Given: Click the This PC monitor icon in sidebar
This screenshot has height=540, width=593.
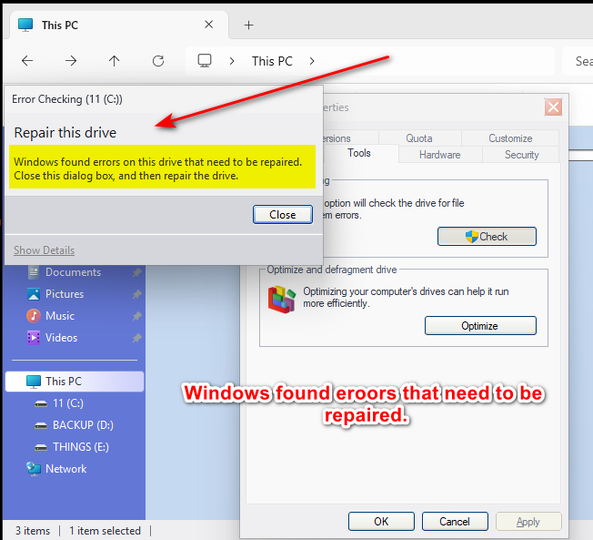Looking at the screenshot, I should point(33,382).
